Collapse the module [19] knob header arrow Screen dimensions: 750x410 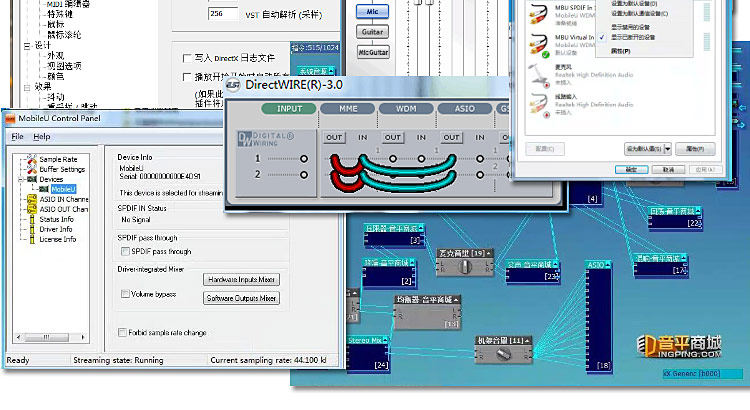[x=489, y=253]
